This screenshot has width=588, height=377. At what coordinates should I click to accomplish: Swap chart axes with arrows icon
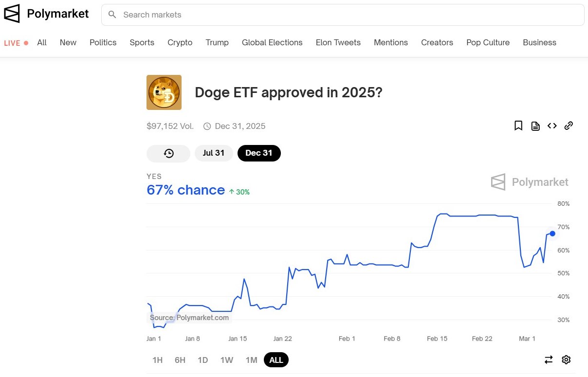tap(549, 360)
